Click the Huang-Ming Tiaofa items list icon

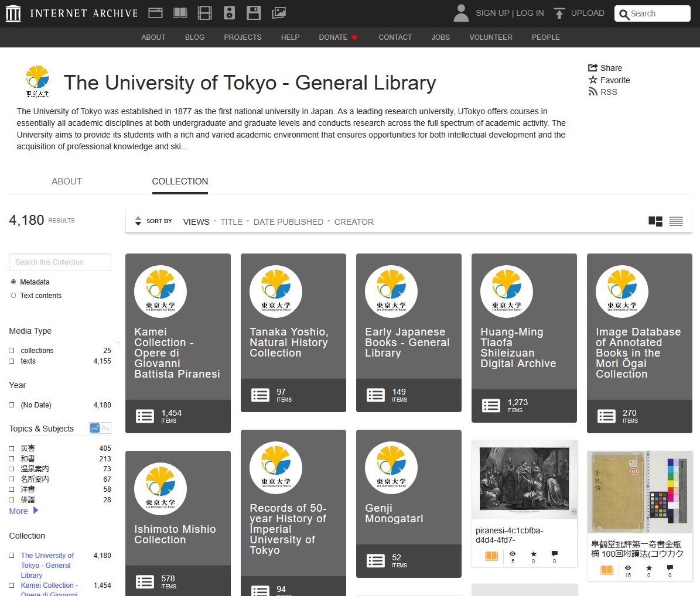(x=491, y=406)
